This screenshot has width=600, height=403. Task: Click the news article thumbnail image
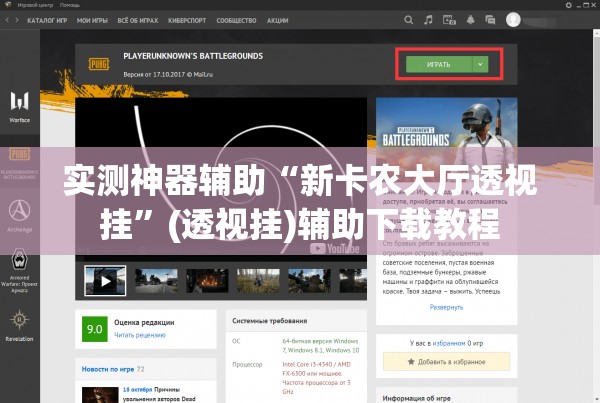pyautogui.click(x=100, y=395)
